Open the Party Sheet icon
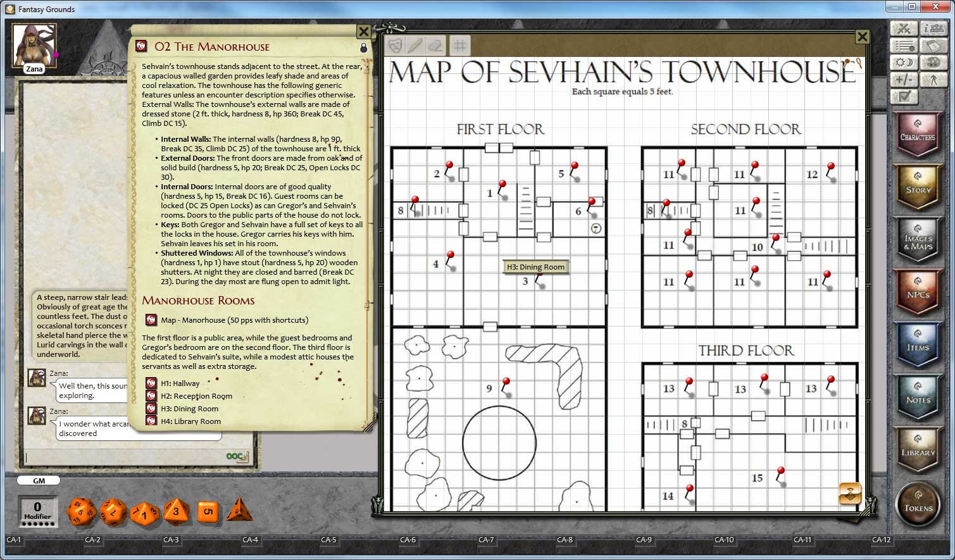955x560 pixels. tap(933, 28)
